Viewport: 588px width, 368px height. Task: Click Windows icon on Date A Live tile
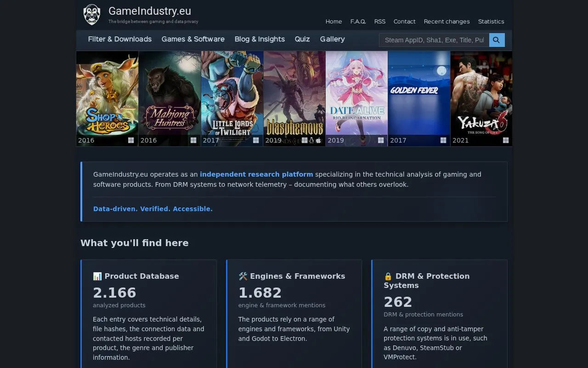click(x=381, y=140)
